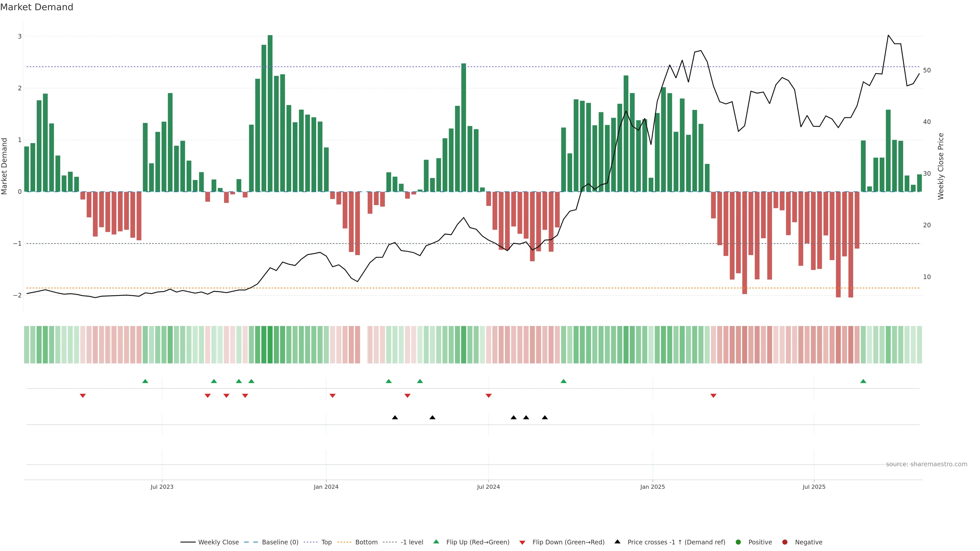Click the Jul 2025 x-axis label

(814, 487)
